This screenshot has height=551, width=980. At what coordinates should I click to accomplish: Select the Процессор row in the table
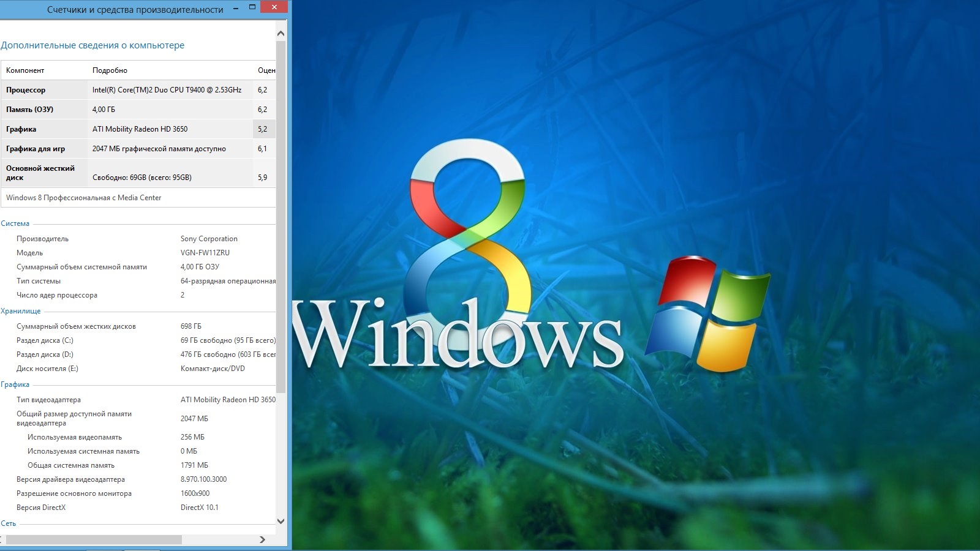26,90
